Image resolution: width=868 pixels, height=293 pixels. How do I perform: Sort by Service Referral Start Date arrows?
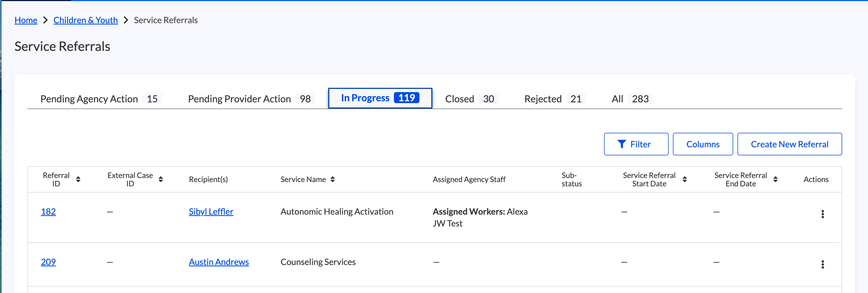click(x=685, y=179)
